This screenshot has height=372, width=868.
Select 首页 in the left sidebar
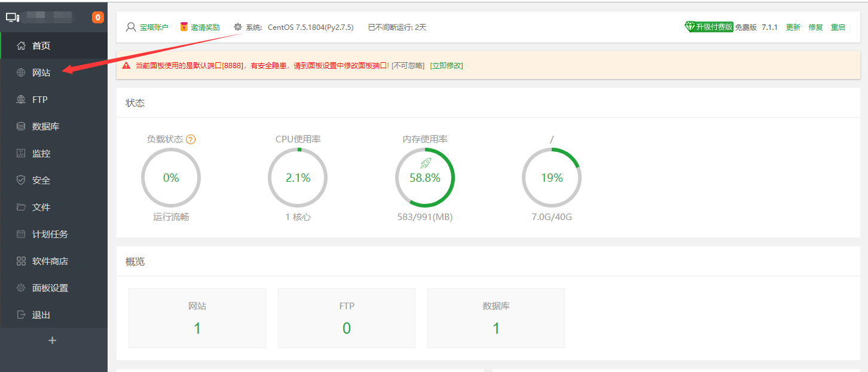41,46
